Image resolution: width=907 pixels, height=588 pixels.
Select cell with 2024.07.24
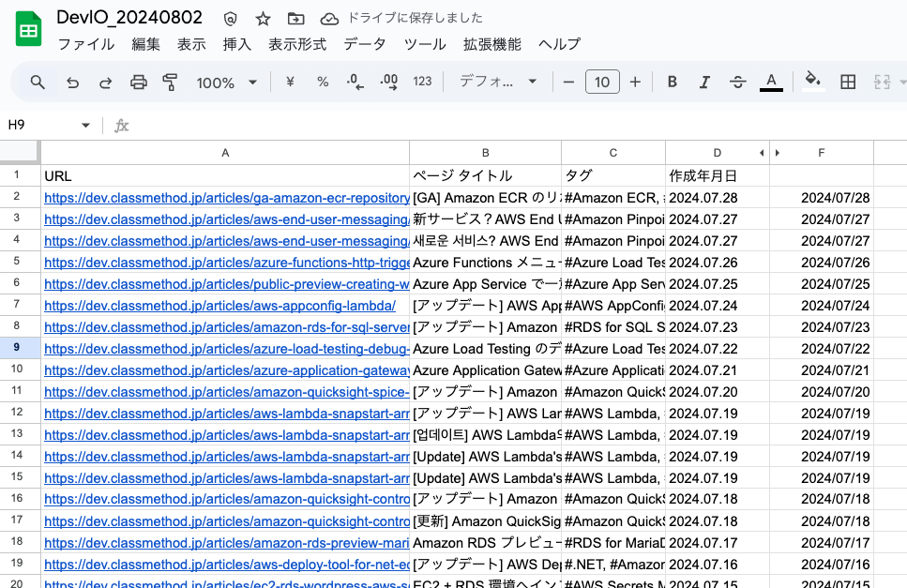click(x=718, y=306)
